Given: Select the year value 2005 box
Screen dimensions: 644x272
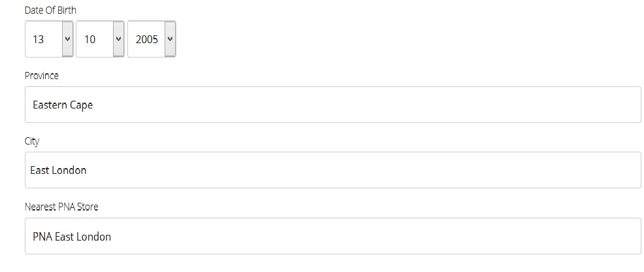Looking at the screenshot, I should pyautogui.click(x=146, y=39).
